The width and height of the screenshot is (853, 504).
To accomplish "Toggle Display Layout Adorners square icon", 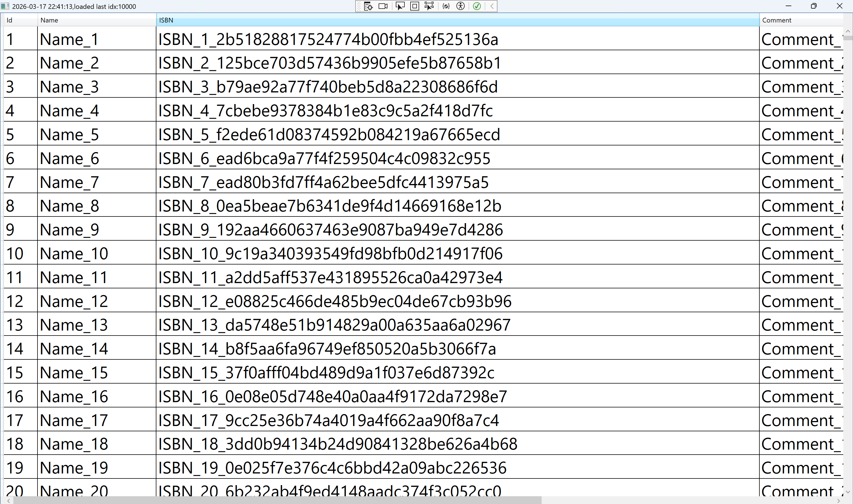I will click(415, 6).
